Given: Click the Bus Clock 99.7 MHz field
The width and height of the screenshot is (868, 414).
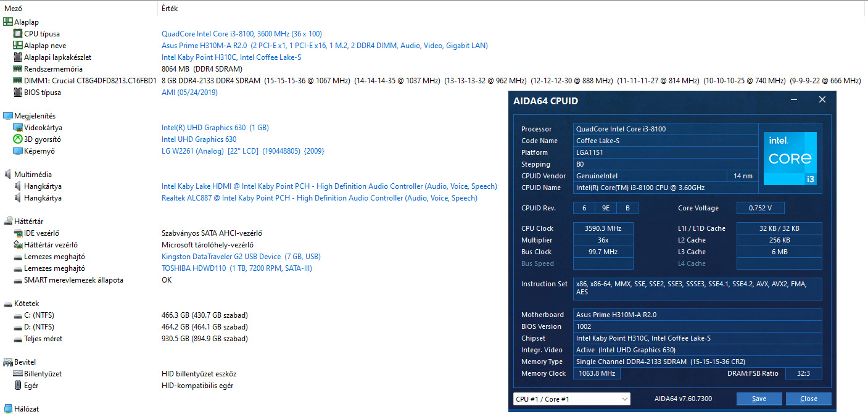Looking at the screenshot, I should 603,252.
